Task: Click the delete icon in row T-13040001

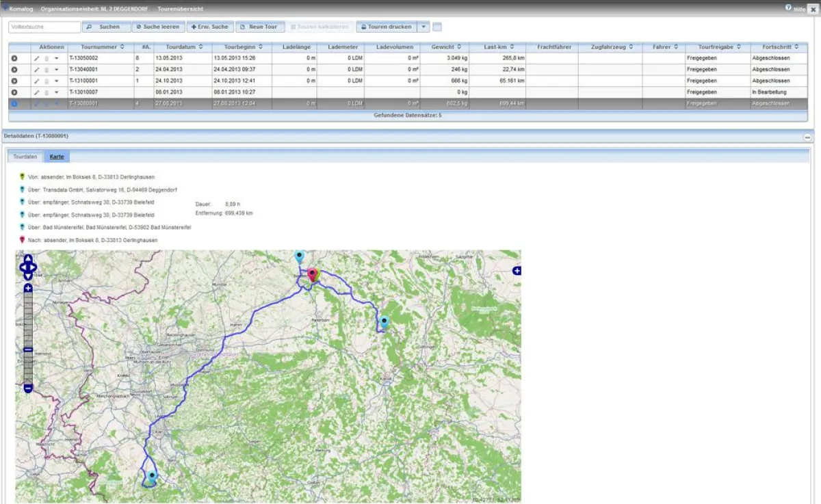Action: tap(45, 69)
